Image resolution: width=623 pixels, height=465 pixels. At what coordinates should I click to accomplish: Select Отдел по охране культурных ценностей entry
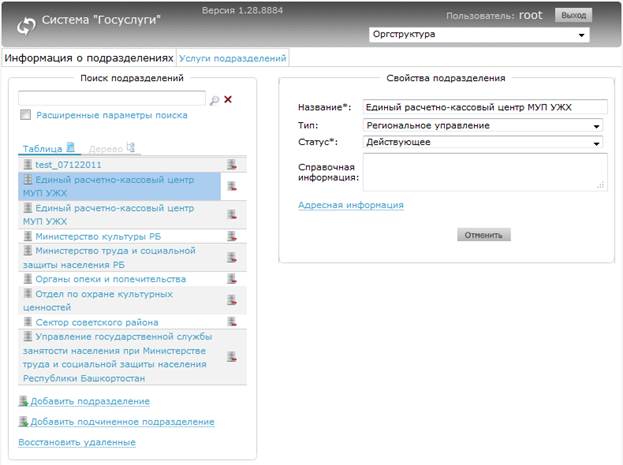point(98,300)
